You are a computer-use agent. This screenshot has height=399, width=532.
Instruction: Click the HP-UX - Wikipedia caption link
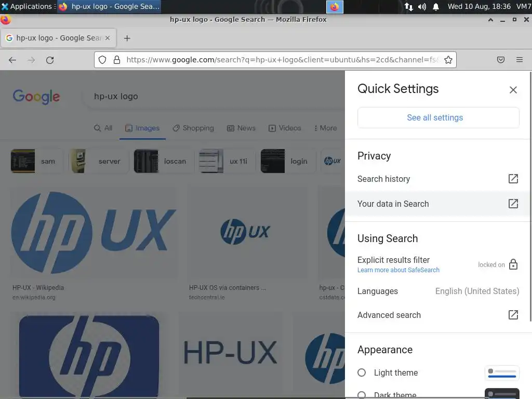pos(38,288)
